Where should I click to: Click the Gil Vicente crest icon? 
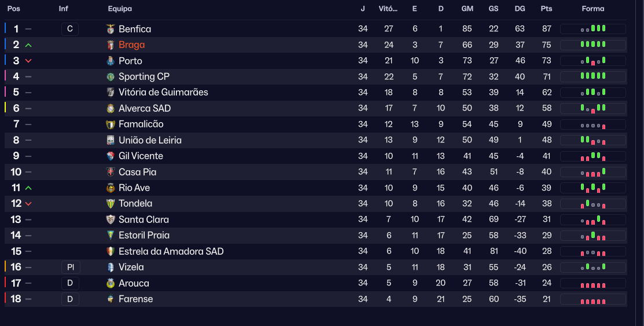point(111,156)
